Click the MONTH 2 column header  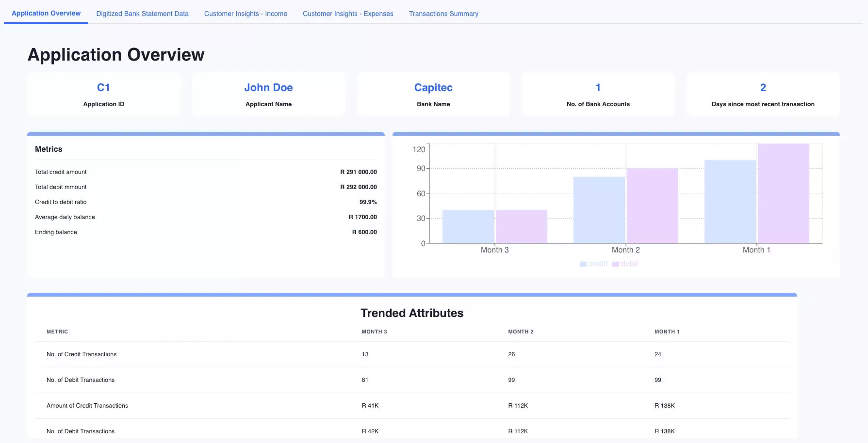tap(521, 332)
